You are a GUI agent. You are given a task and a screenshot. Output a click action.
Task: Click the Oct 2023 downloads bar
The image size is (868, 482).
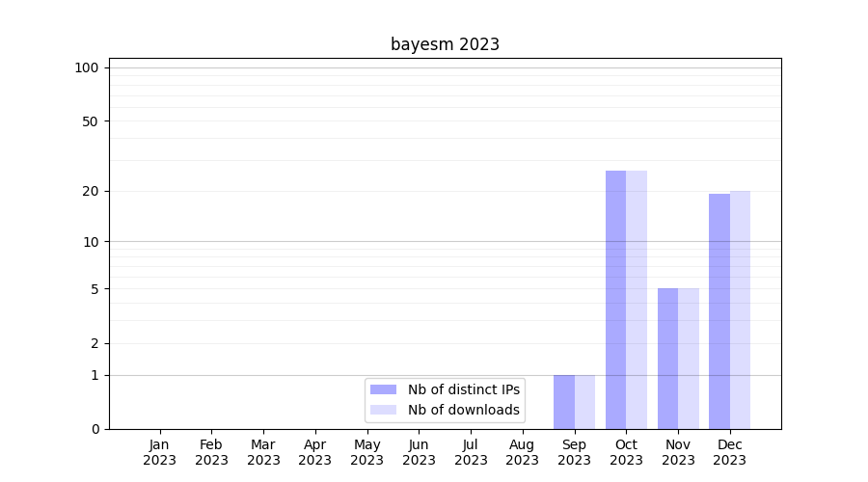tap(637, 299)
